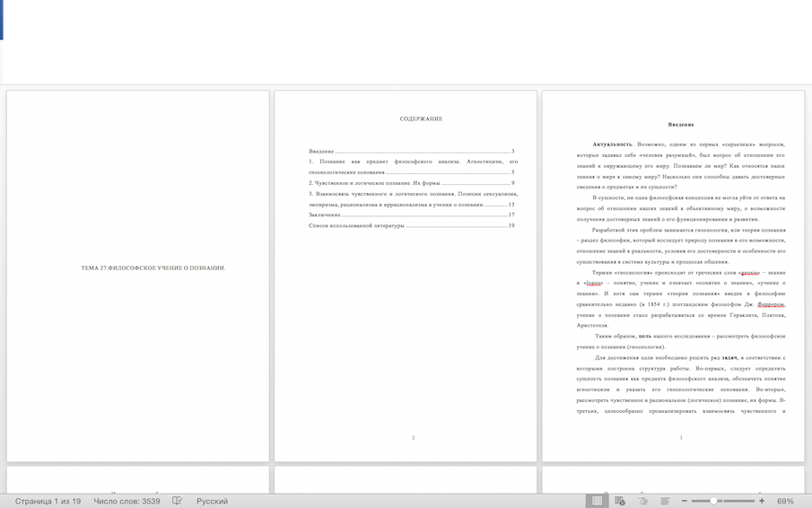
Task: Click the title 'ТЕМА 27.ФИЛОСОФСКОЕ УЧЕНИЕ О ПОЗНАНИИ.'
Action: tap(153, 268)
